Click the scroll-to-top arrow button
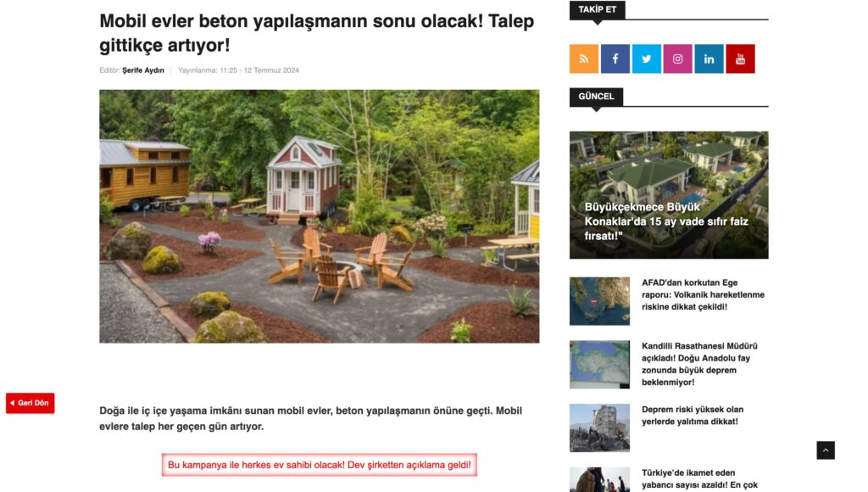The height and width of the screenshot is (492, 868). pos(826,450)
